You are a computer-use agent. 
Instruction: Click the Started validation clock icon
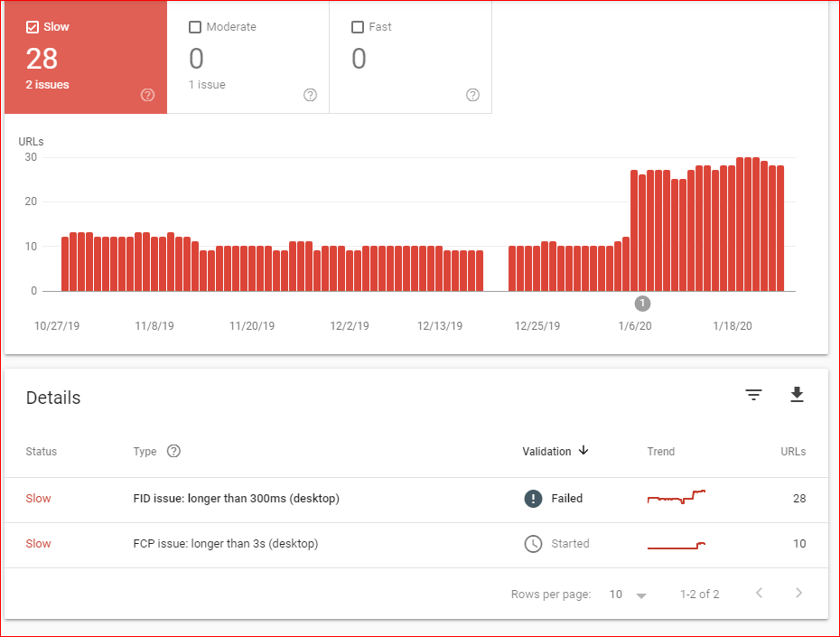point(533,544)
